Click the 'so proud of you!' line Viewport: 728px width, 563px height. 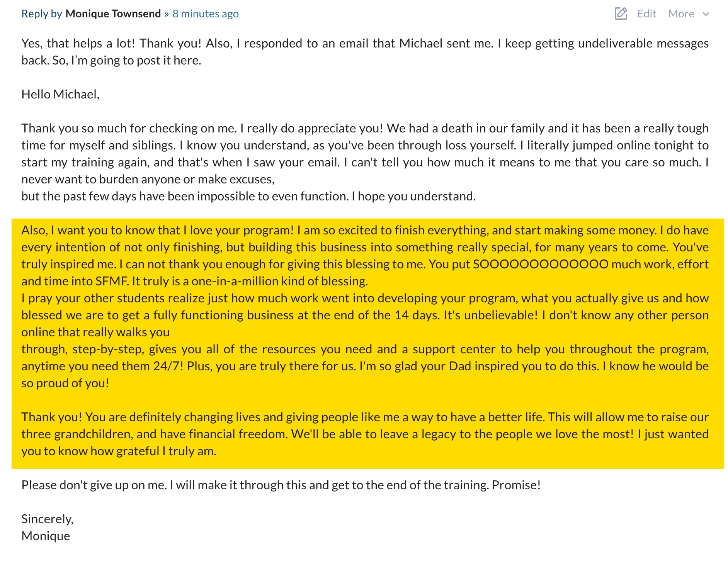point(65,383)
